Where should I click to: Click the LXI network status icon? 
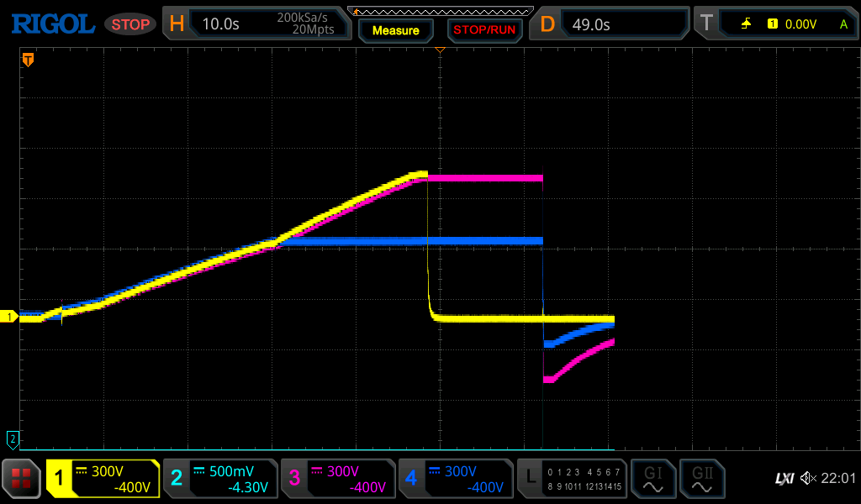click(784, 479)
